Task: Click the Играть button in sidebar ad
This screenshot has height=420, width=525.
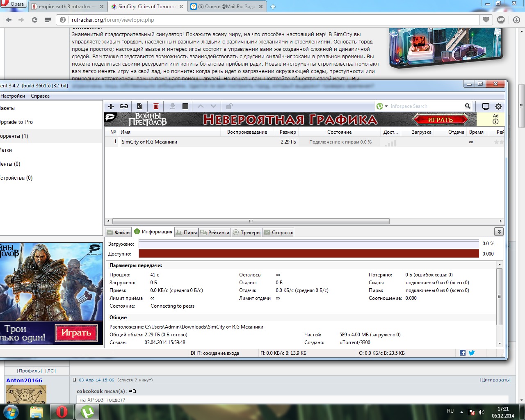Action: coord(76,333)
